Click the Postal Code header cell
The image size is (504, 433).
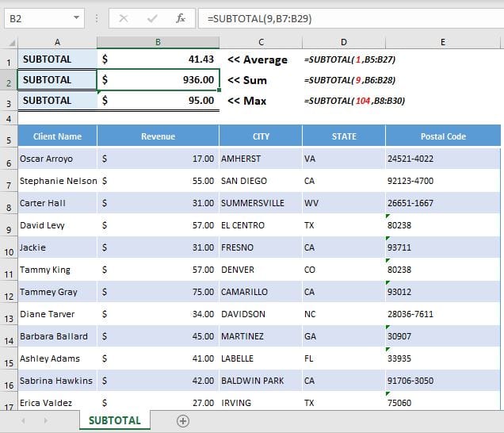point(443,136)
